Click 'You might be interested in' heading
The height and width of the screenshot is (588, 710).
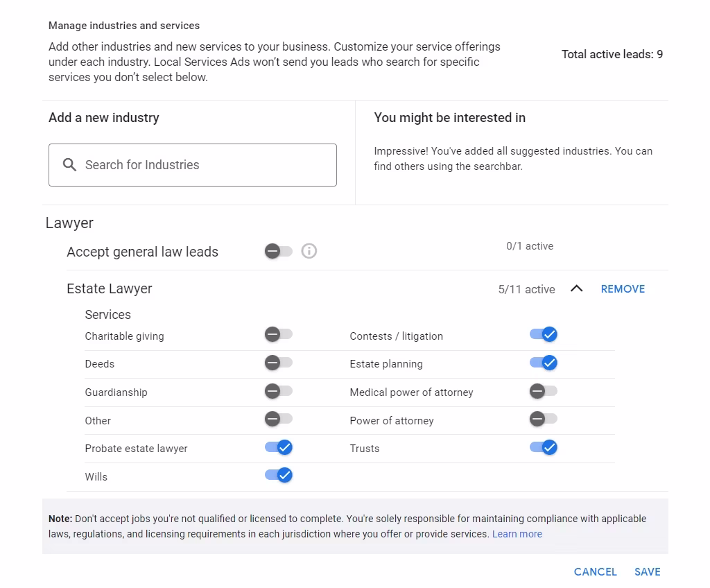449,118
